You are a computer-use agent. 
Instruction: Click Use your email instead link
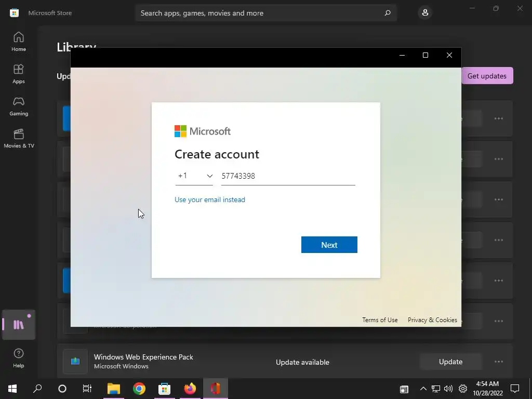[x=210, y=199]
